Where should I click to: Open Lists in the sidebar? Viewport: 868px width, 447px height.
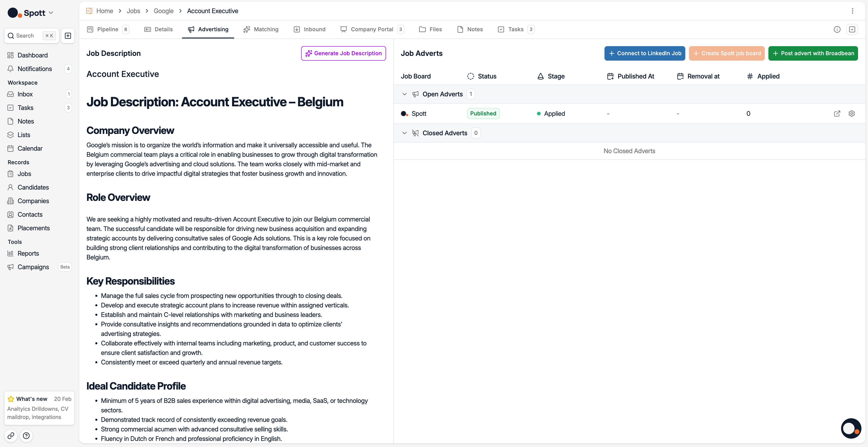pyautogui.click(x=39, y=135)
